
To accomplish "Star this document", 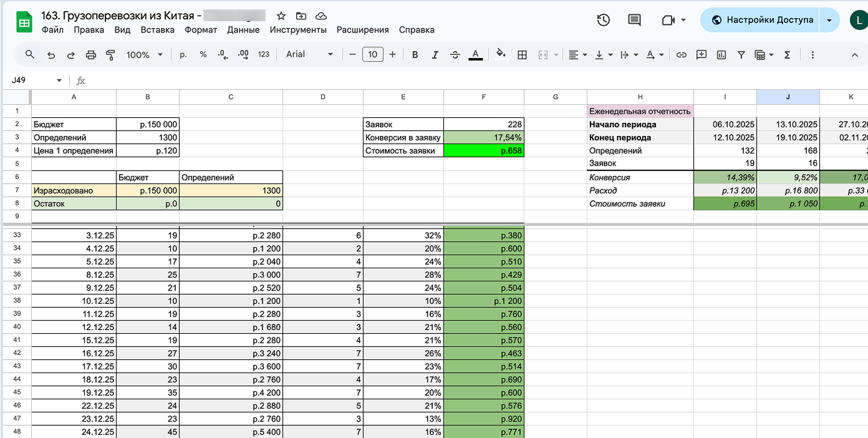I will coord(281,16).
